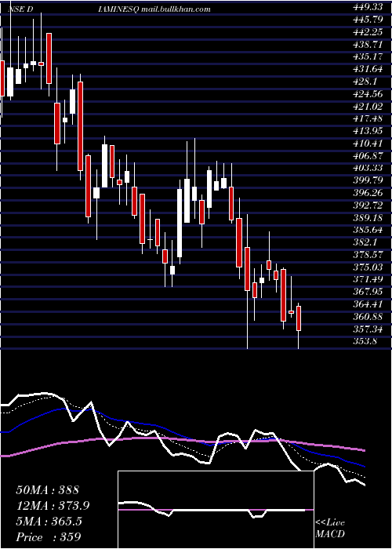The width and height of the screenshot is (392, 549).
Task: Click the 375.03 price axis label
Action: (369, 267)
